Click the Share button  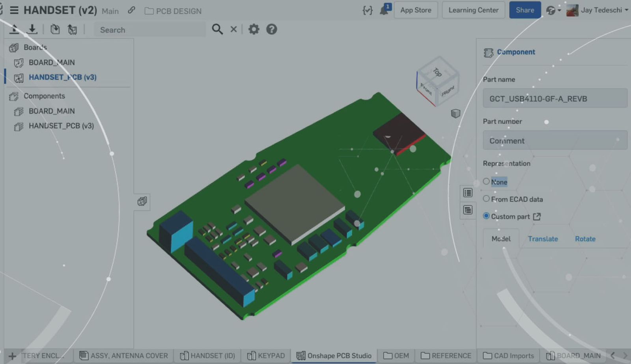click(525, 10)
